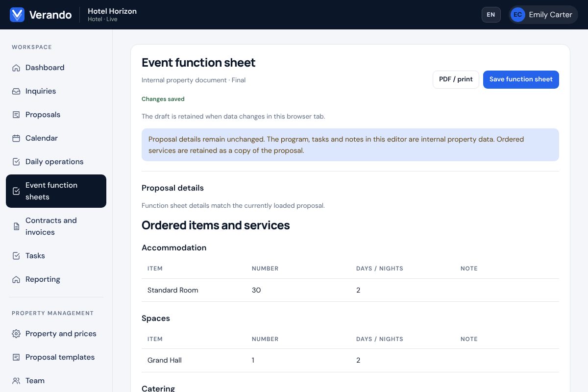The image size is (588, 392).
Task: Click the Standard Room number value 30
Action: 256,290
